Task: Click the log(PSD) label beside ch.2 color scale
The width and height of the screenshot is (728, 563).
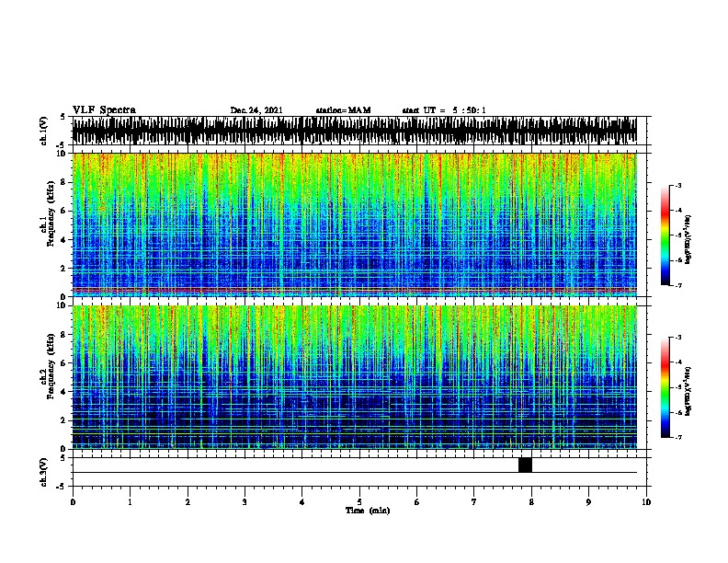Action: pos(688,392)
